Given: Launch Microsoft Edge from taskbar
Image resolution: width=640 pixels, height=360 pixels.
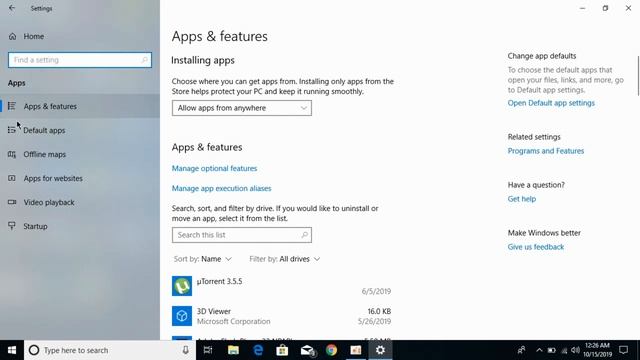Looking at the screenshot, I should (258, 350).
